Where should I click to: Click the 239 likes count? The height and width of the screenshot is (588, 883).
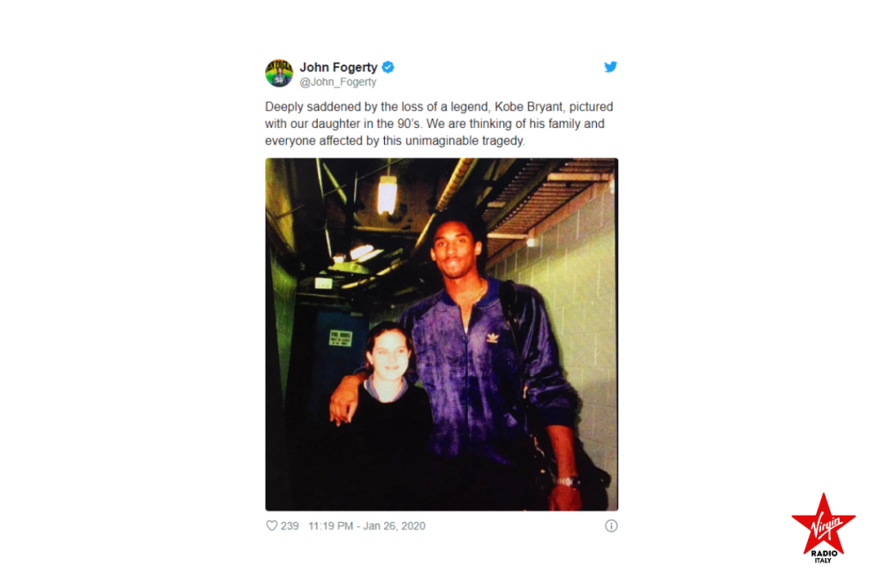(290, 525)
